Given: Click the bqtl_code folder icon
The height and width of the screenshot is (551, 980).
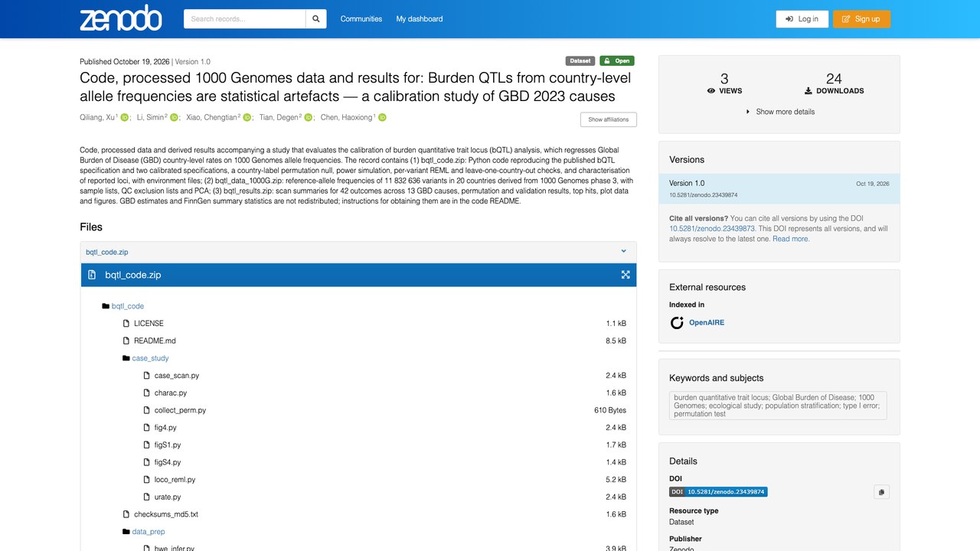Looking at the screenshot, I should (106, 306).
